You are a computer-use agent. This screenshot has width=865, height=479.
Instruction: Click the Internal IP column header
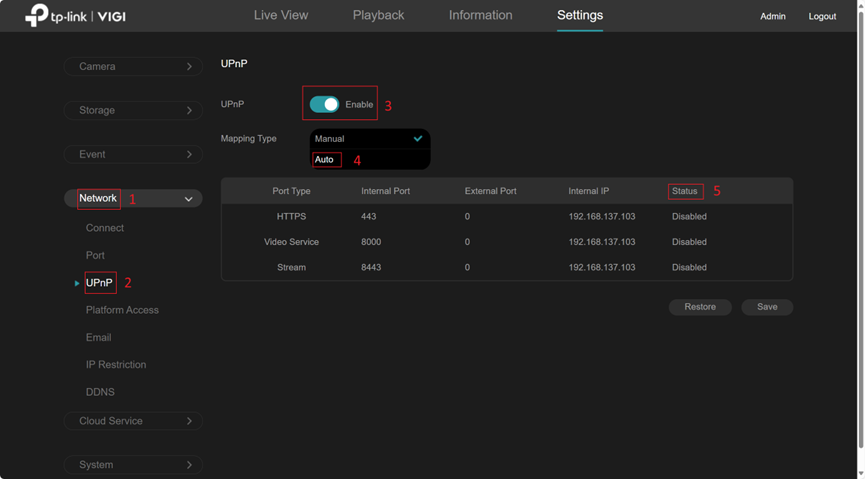(589, 191)
